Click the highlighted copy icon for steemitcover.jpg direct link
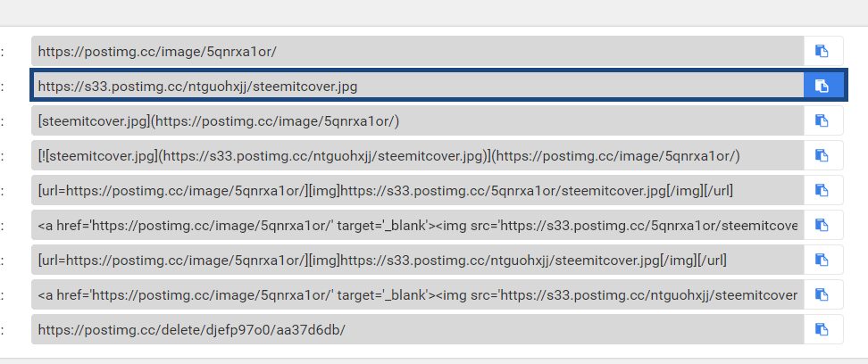This screenshot has height=364, width=868. coord(823,86)
